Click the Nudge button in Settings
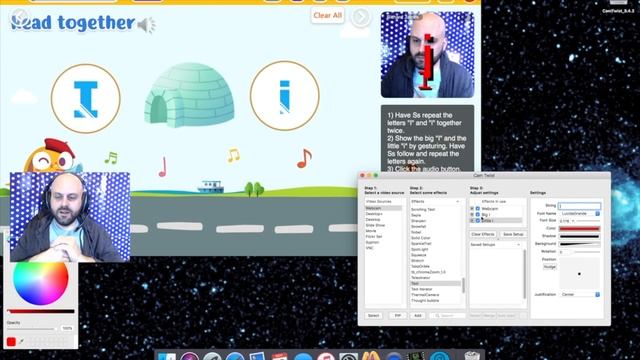 [x=549, y=267]
